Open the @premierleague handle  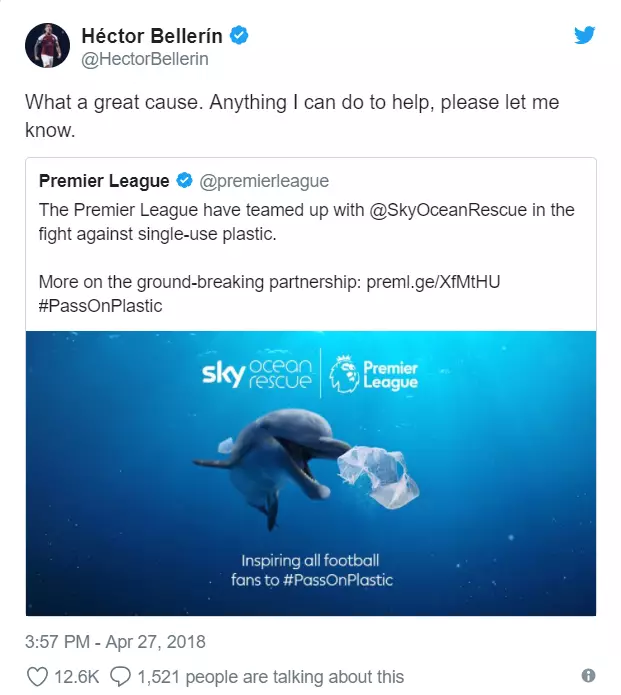(264, 181)
